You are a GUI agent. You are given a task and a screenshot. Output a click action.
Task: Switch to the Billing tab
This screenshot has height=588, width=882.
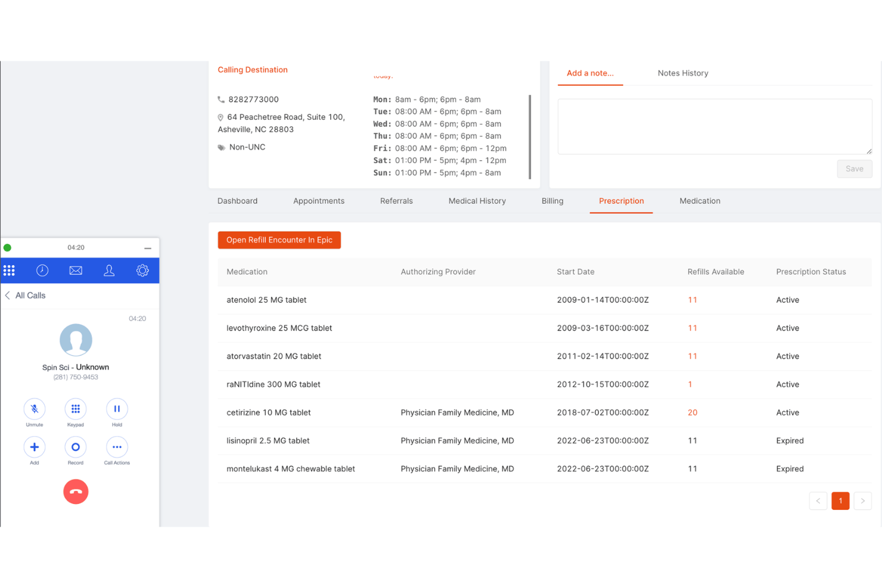point(552,201)
